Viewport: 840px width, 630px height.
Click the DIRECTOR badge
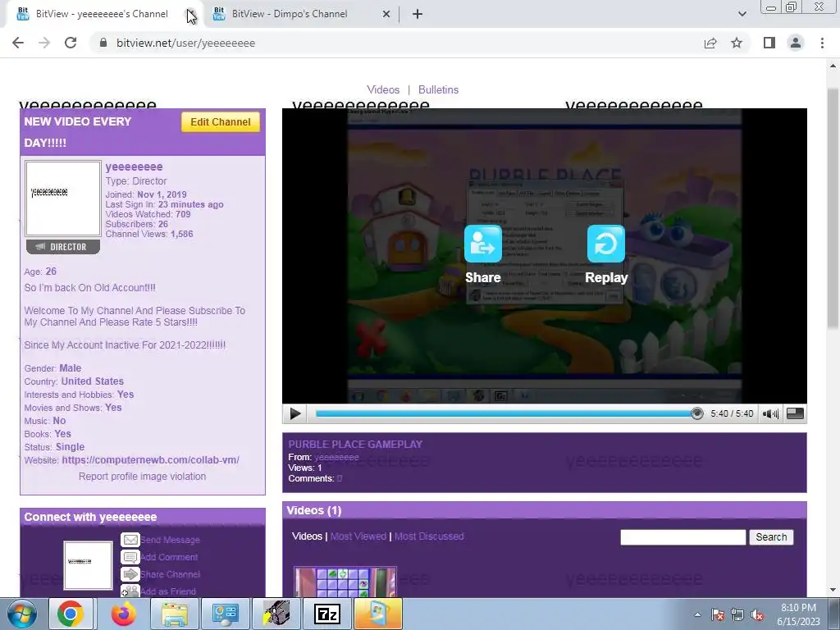point(63,247)
